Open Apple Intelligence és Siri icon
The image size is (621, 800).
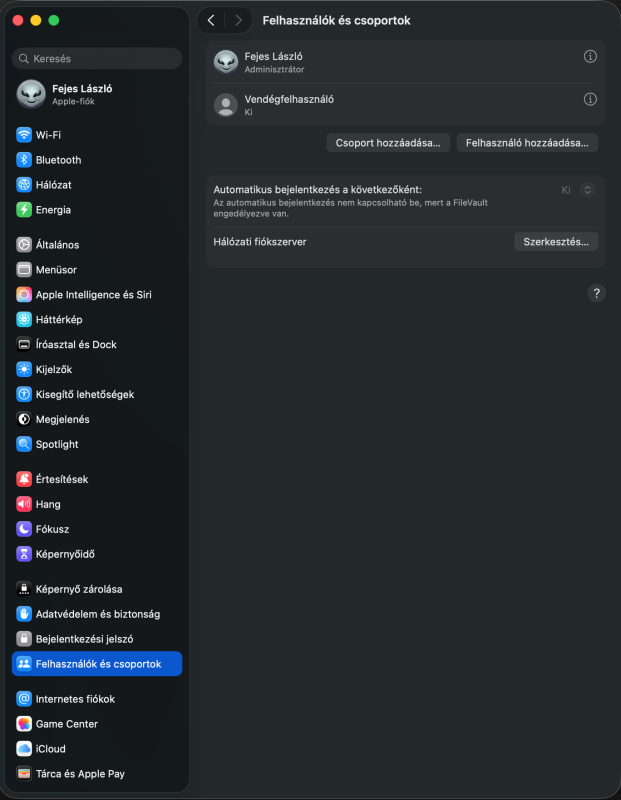click(x=24, y=295)
